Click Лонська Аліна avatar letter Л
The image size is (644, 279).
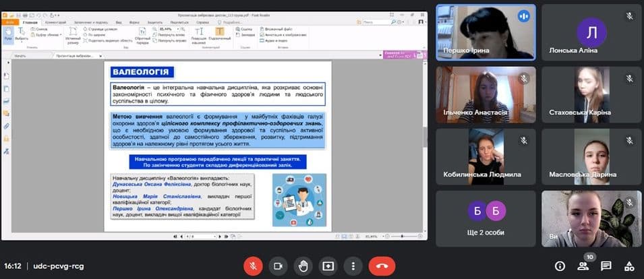(x=591, y=32)
